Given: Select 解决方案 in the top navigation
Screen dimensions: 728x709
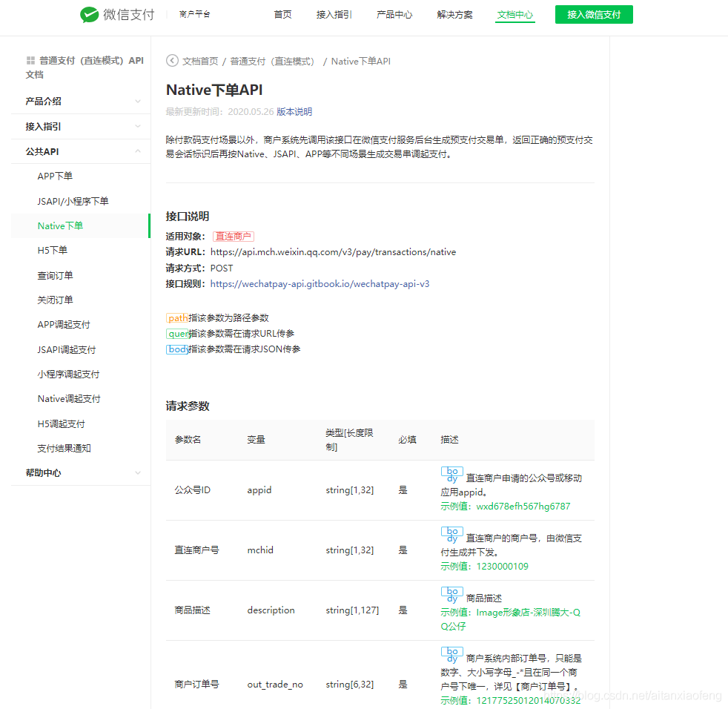Looking at the screenshot, I should coord(454,14).
